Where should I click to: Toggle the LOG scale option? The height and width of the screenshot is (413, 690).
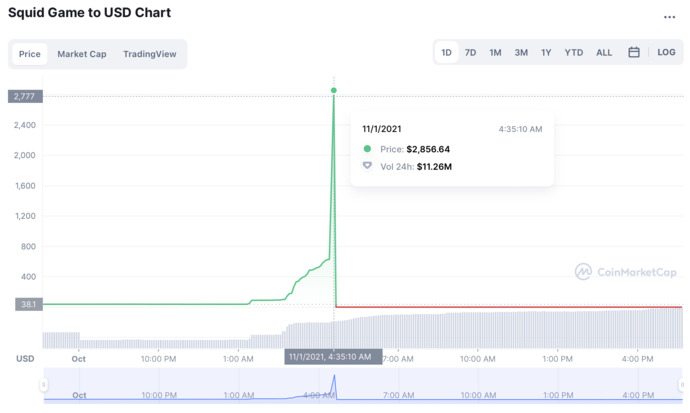coord(666,52)
